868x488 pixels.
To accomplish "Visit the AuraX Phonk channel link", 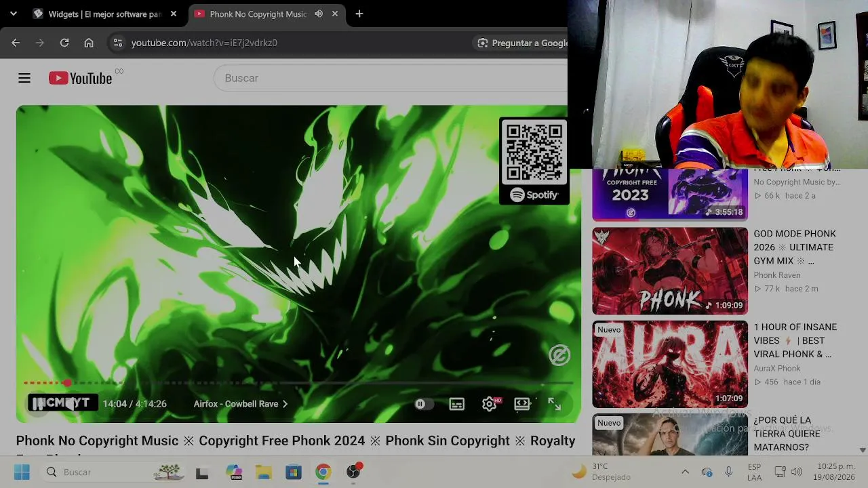I will tap(777, 369).
